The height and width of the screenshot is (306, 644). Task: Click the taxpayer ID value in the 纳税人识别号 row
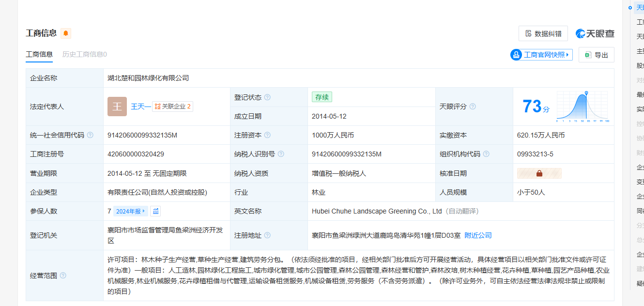[347, 154]
